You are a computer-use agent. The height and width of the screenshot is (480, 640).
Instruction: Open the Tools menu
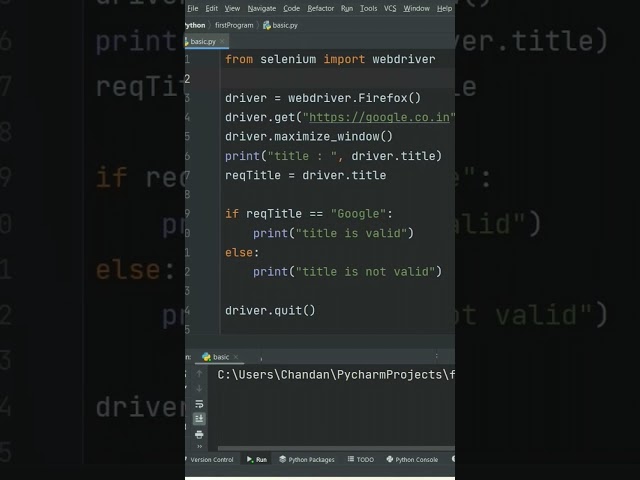[368, 9]
